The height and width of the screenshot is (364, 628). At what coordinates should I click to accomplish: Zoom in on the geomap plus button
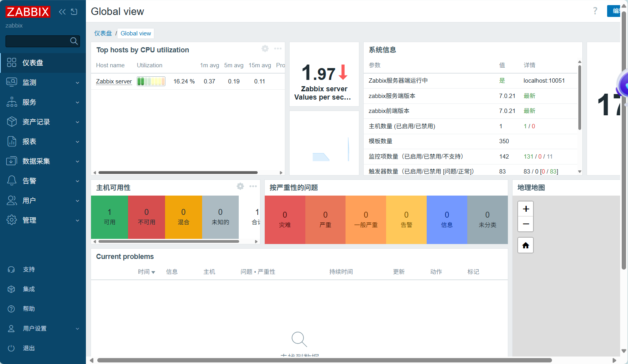pyautogui.click(x=526, y=209)
